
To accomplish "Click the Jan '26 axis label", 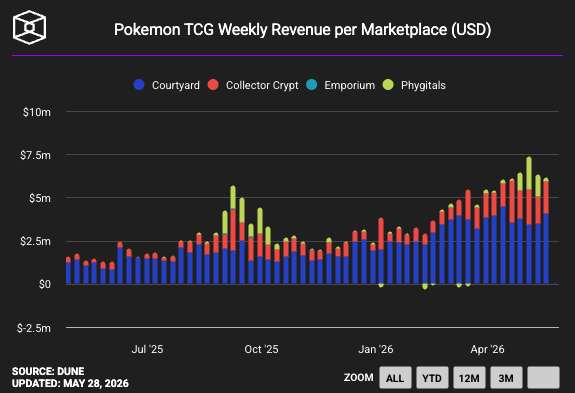I will point(376,349).
